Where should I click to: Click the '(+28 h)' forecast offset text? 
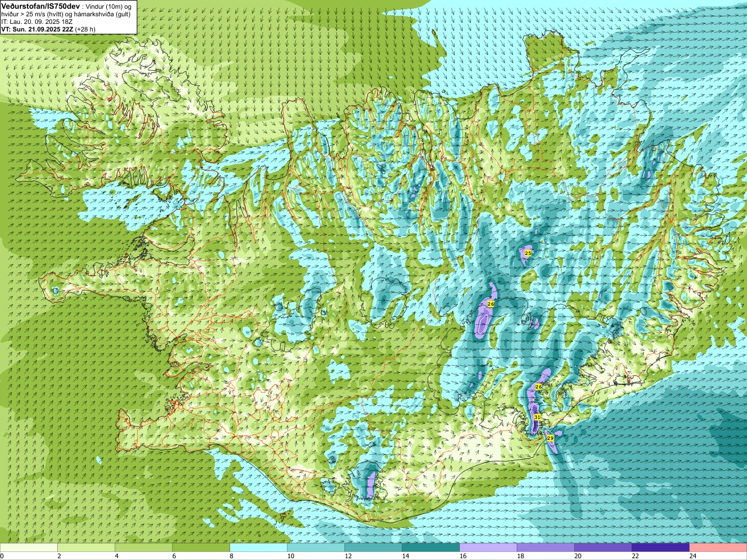(x=85, y=29)
